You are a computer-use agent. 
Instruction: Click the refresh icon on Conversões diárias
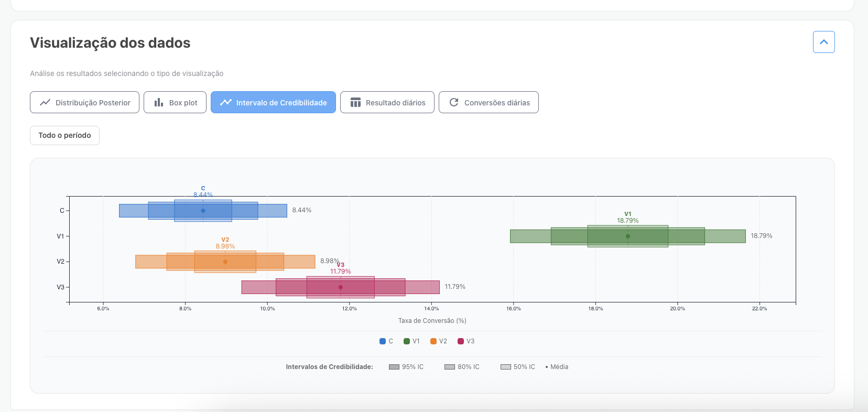pos(454,102)
